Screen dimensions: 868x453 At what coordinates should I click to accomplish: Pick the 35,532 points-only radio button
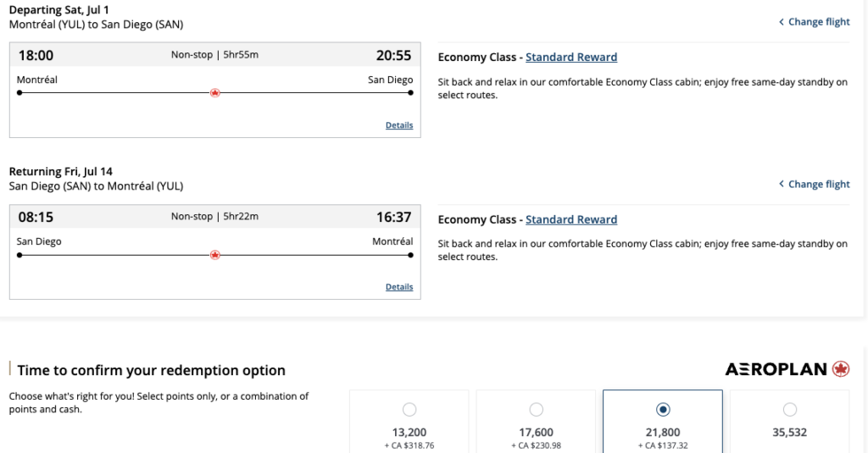click(x=790, y=410)
